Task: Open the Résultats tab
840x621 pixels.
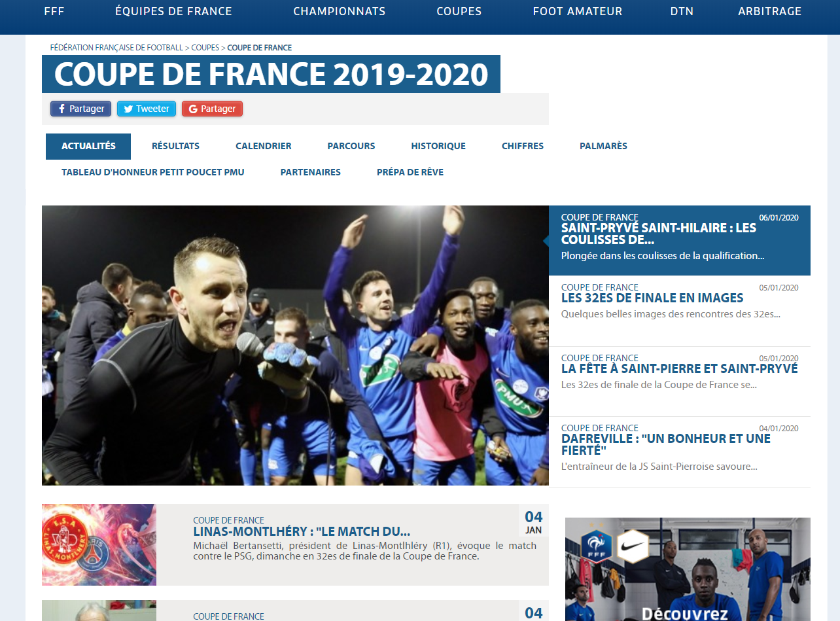Action: pyautogui.click(x=175, y=146)
